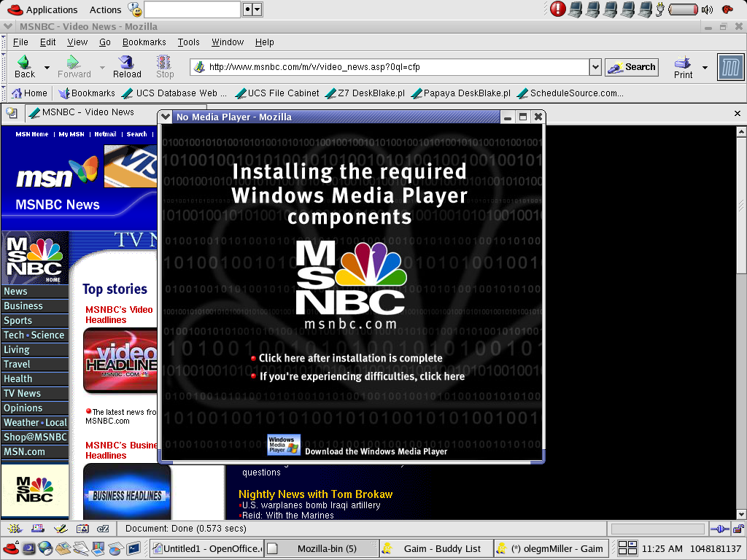Go back with the Back arrow

(x=24, y=66)
